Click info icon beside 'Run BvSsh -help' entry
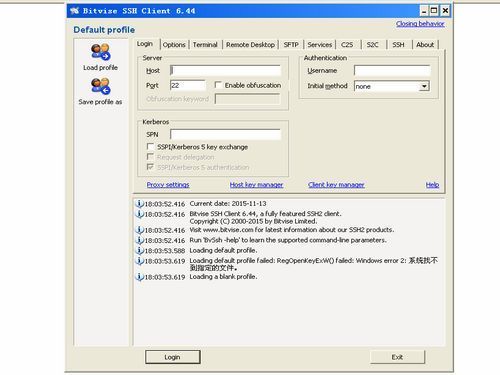This screenshot has width=500, height=375. coord(139,240)
